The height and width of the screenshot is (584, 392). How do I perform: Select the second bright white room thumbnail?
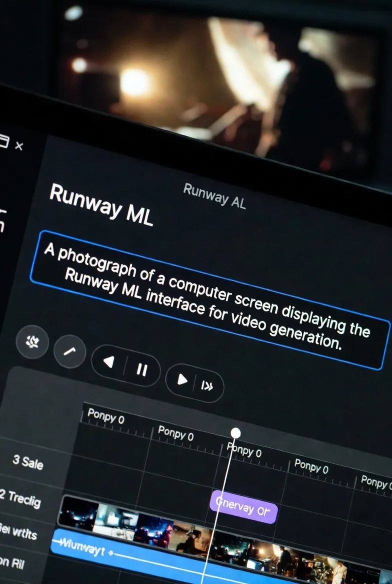[115, 522]
